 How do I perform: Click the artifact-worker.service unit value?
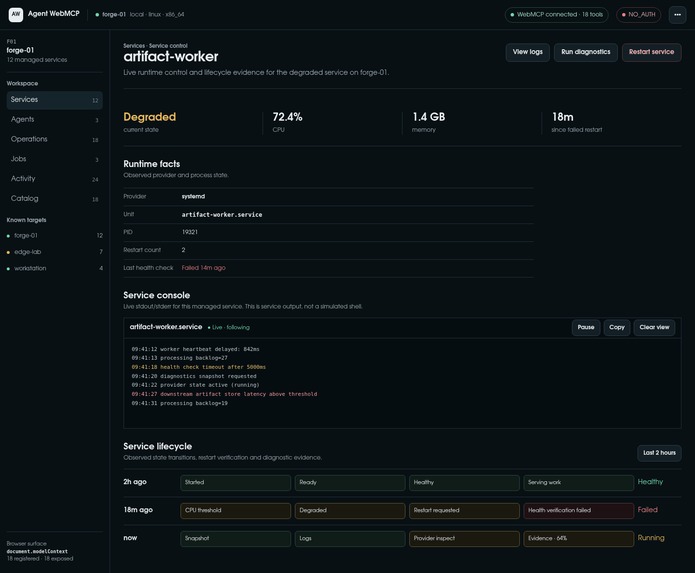tap(222, 215)
